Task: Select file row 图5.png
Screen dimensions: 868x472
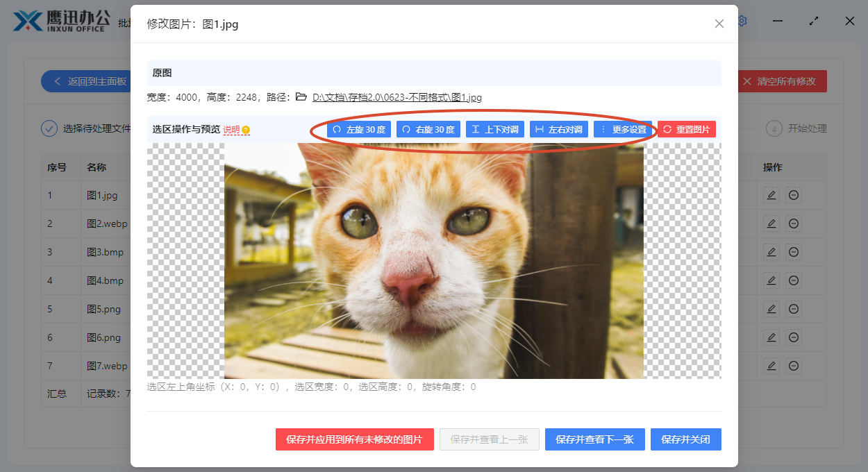Action: coord(104,309)
